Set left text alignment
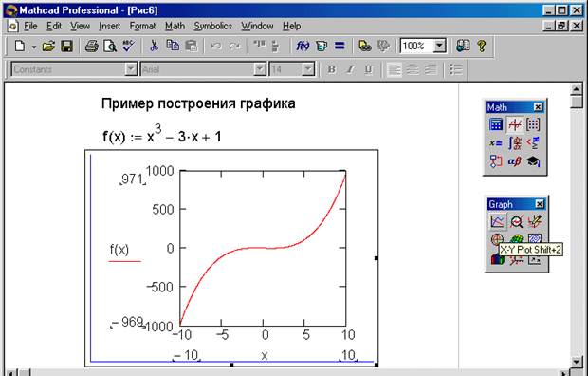The width and height of the screenshot is (588, 376). (395, 69)
